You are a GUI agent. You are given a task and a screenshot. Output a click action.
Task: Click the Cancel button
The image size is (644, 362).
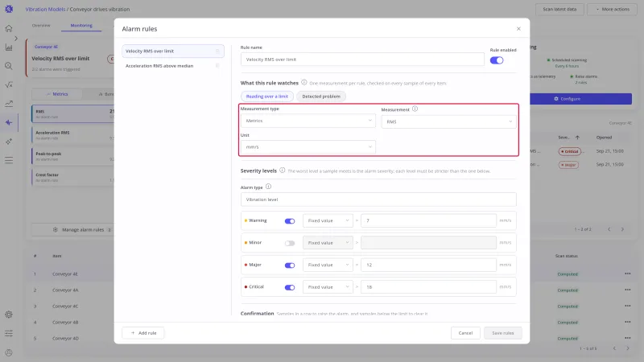(x=465, y=333)
